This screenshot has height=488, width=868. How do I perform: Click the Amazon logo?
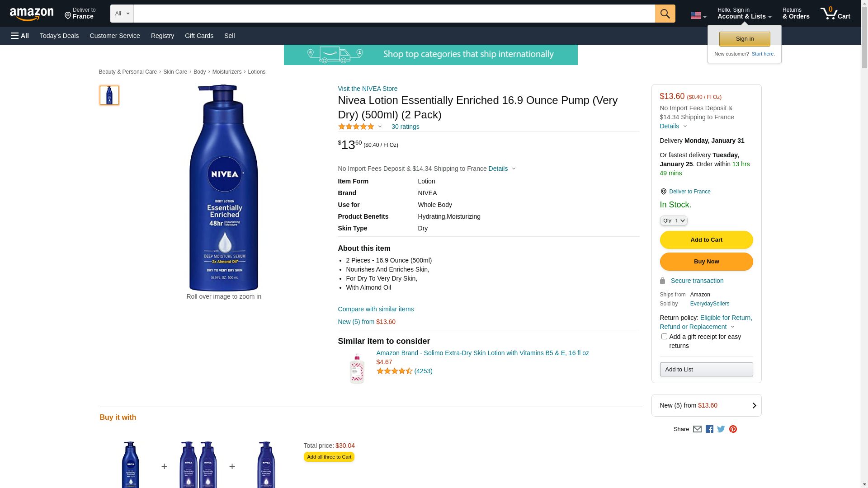(32, 14)
